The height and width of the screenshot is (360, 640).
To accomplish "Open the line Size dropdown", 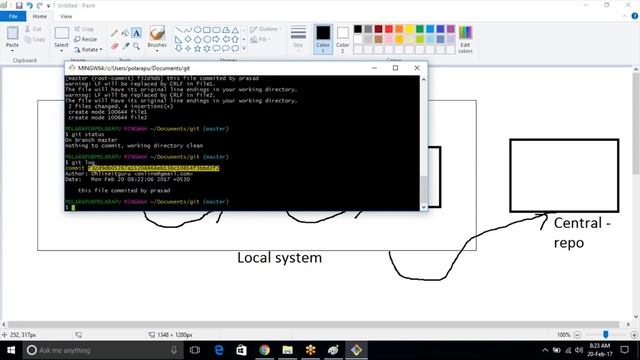I will tap(298, 39).
